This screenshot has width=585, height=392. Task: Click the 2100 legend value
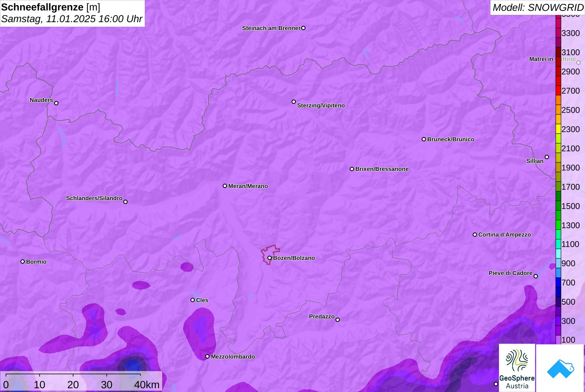(570, 148)
